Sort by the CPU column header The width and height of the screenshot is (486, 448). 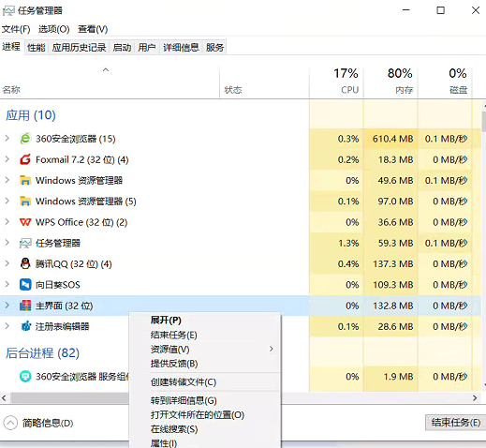point(336,82)
